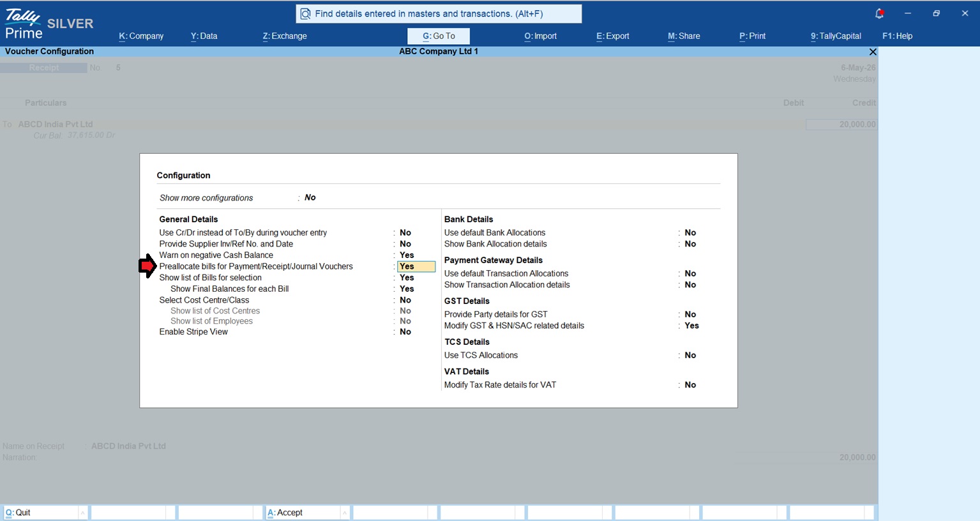This screenshot has width=980, height=521.
Task: Toggle Provide Supplier Inv/Ref No. and Date value
Action: [x=405, y=244]
